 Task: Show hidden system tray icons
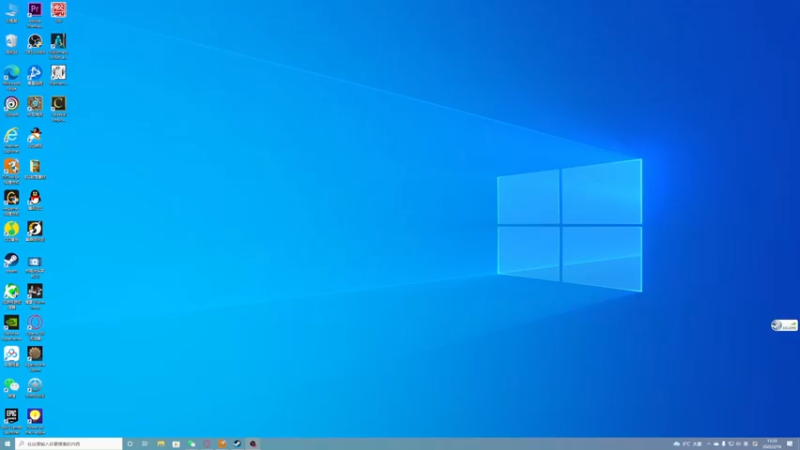click(708, 444)
